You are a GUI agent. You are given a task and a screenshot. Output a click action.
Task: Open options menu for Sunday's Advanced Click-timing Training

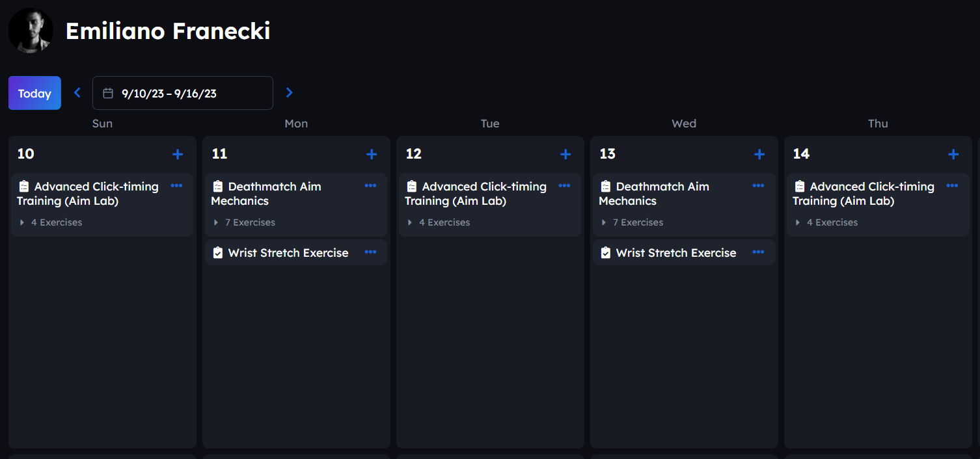tap(176, 186)
